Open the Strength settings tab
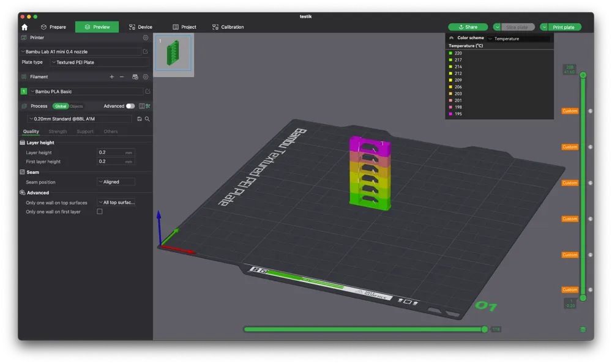The height and width of the screenshot is (364, 612). tap(58, 132)
